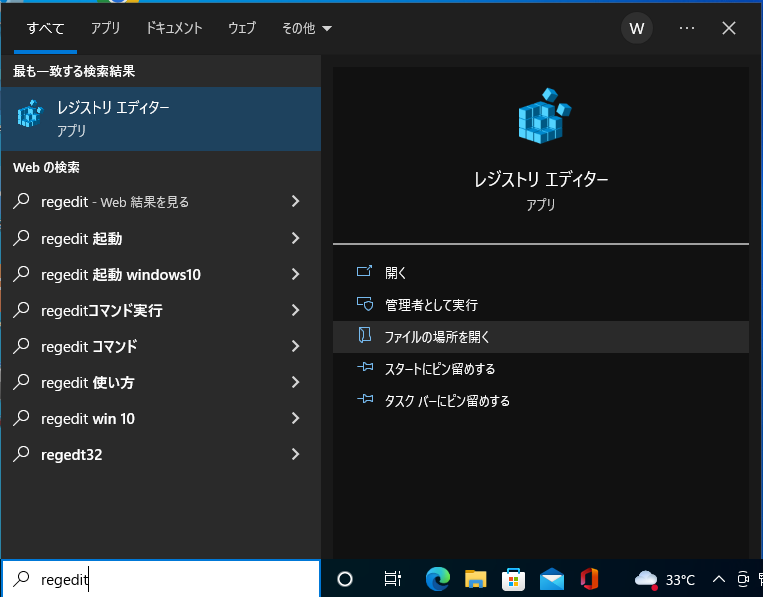The image size is (763, 597).
Task: Click regedit コマンド suggestion text
Action: pyautogui.click(x=89, y=346)
